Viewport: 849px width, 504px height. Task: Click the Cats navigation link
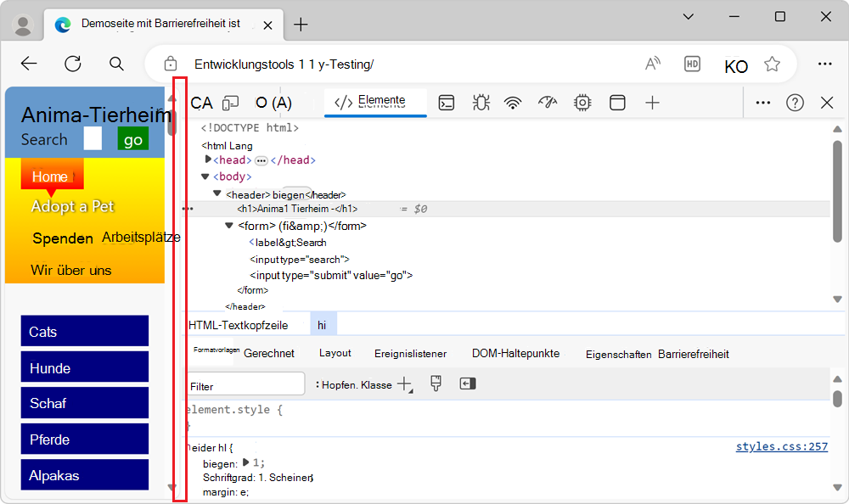(x=84, y=332)
